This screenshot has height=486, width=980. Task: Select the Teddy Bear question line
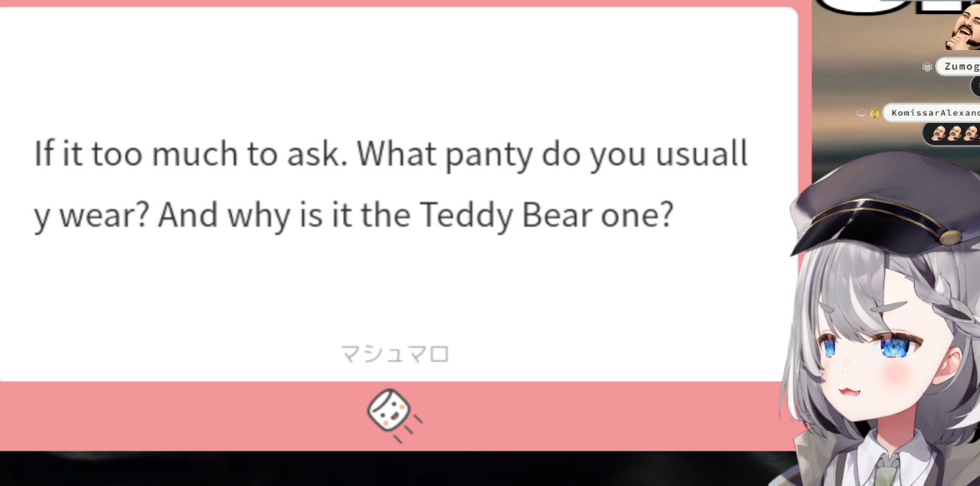[353, 216]
